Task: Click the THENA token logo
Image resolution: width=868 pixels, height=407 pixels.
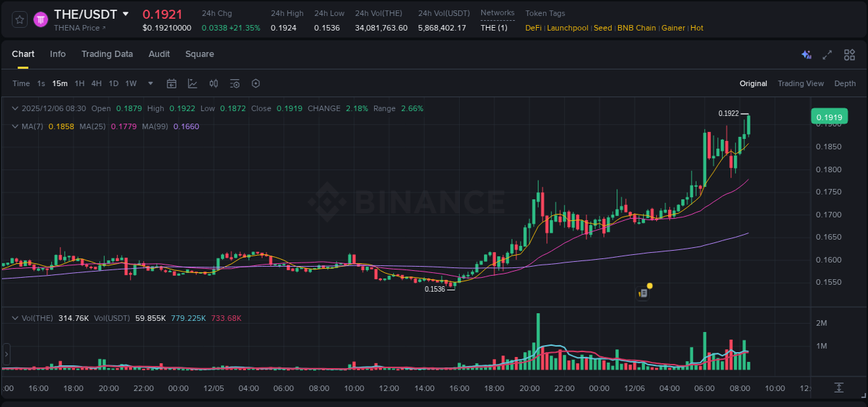Action: click(41, 19)
